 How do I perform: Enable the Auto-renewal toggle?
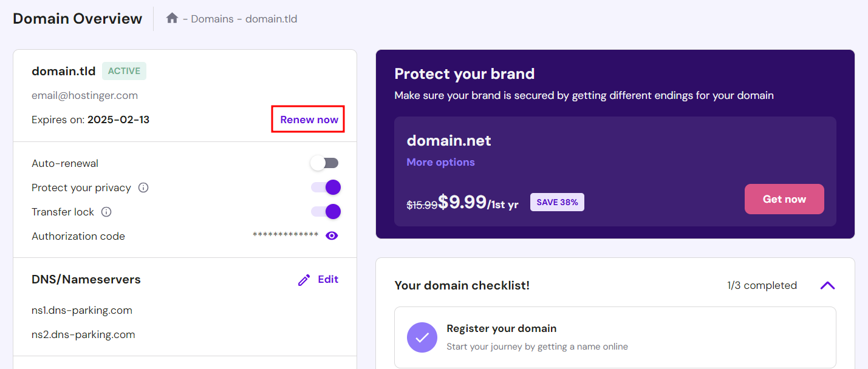(x=324, y=163)
